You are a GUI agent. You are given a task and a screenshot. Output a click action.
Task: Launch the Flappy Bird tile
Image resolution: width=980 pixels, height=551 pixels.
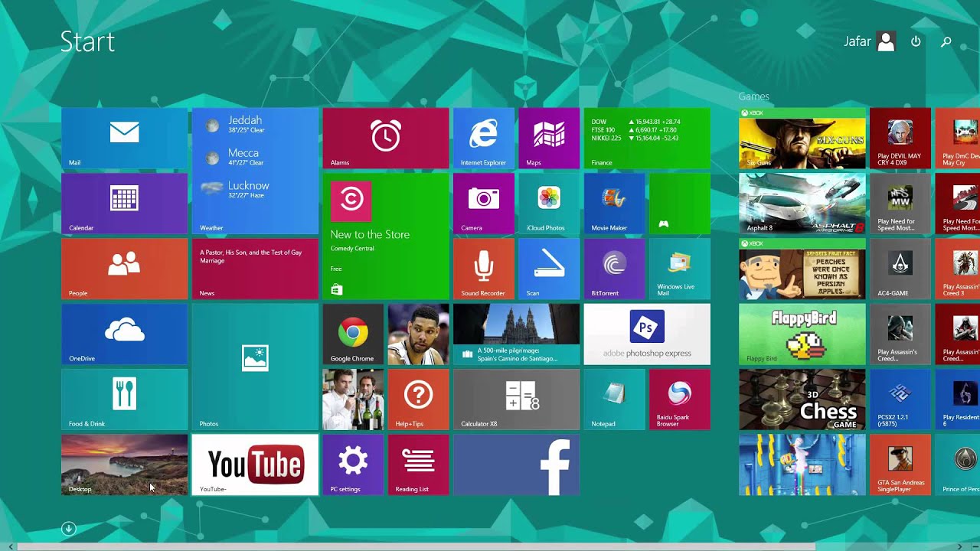click(802, 334)
